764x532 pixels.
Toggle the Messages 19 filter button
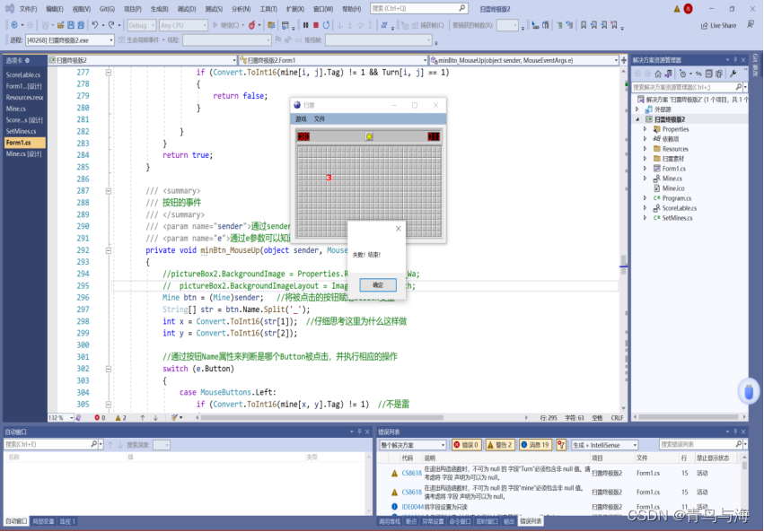(535, 444)
